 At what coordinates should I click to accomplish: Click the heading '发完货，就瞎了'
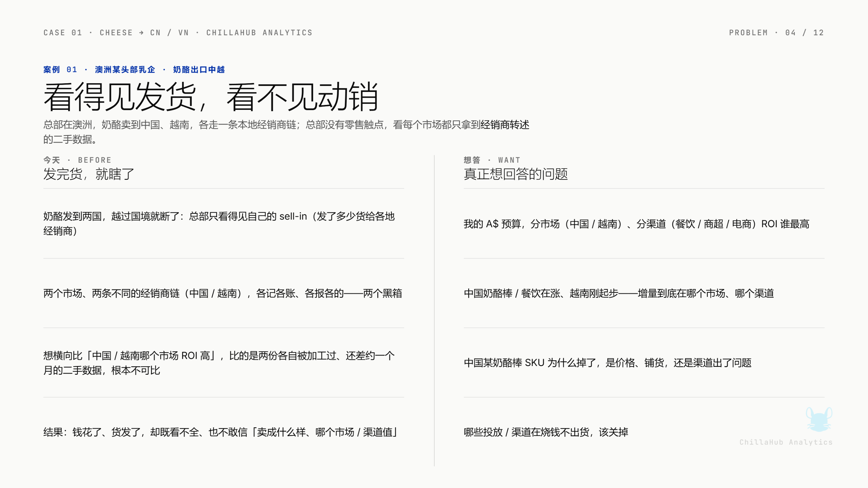click(x=89, y=174)
